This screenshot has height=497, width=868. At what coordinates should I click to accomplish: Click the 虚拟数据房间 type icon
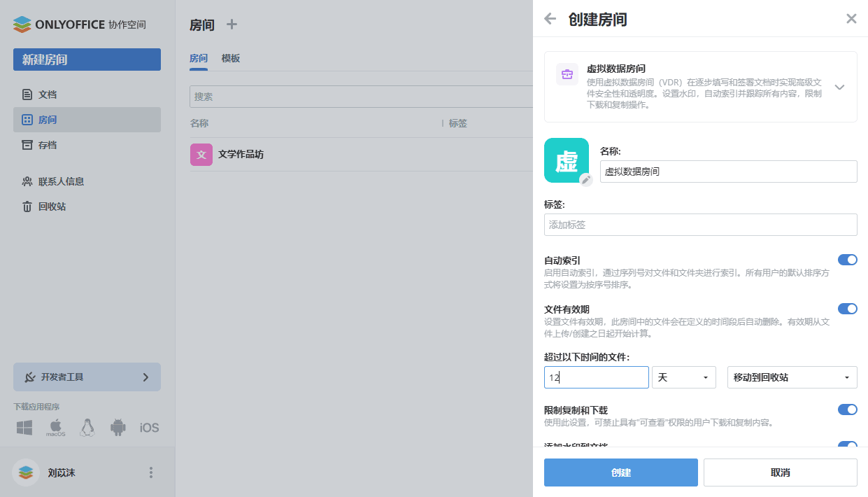tap(567, 74)
